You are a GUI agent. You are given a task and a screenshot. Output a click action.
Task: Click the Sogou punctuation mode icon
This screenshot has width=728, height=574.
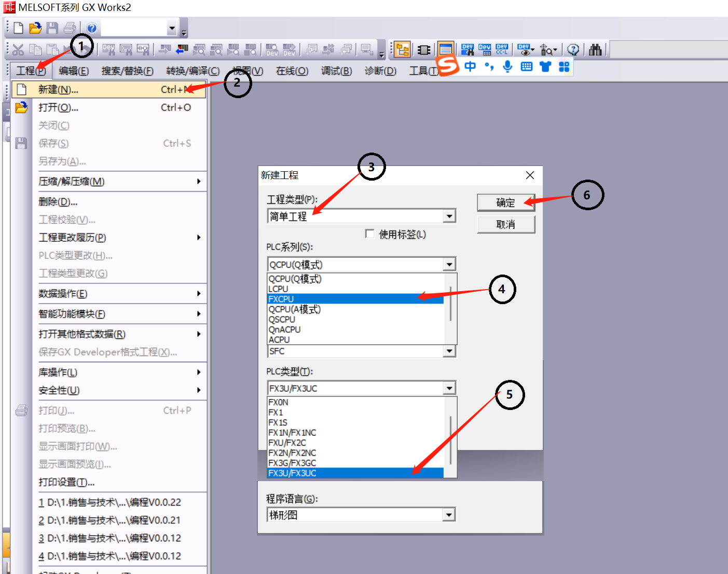[x=489, y=66]
